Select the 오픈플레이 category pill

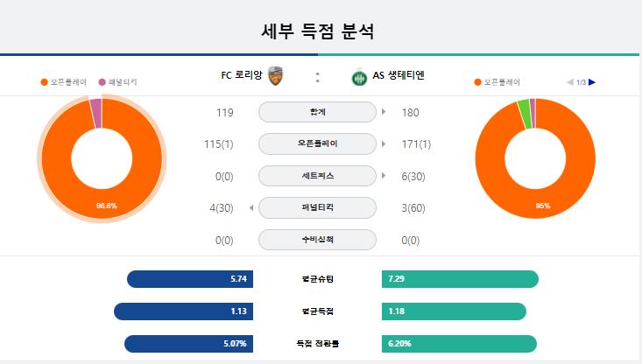click(317, 143)
